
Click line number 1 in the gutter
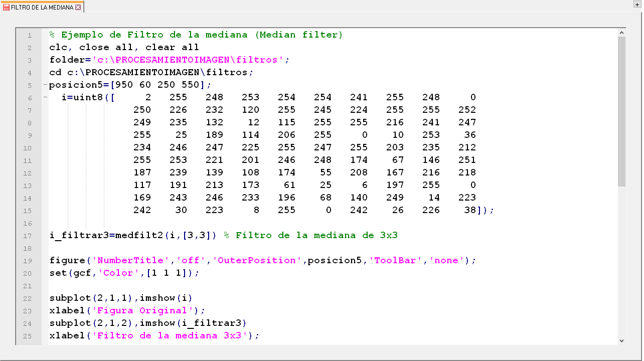[29, 35]
